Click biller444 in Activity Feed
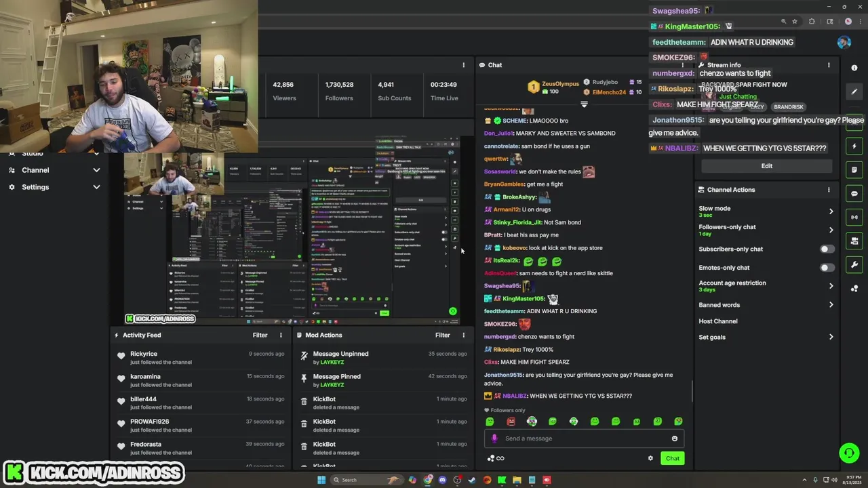This screenshot has height=488, width=868. tap(143, 399)
